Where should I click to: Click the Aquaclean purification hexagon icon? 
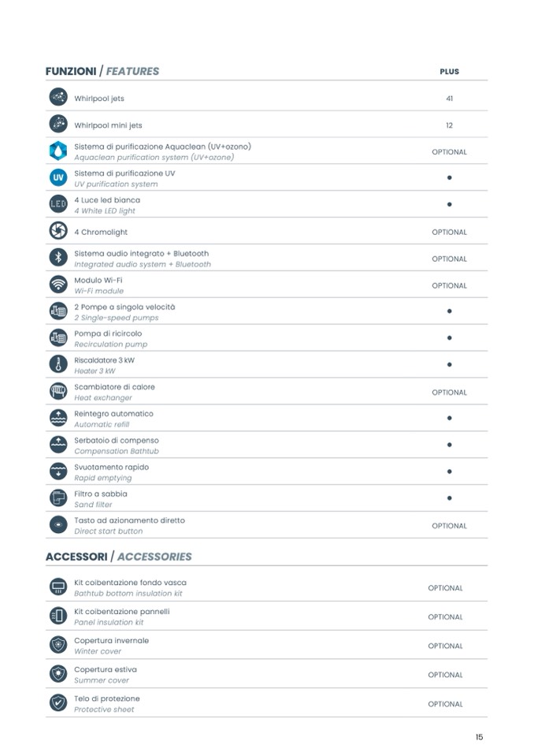point(58,151)
